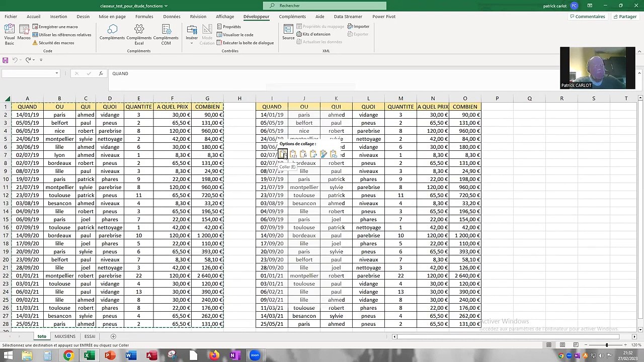Click Visualiser le code
The height and width of the screenshot is (362, 644).
(x=235, y=35)
